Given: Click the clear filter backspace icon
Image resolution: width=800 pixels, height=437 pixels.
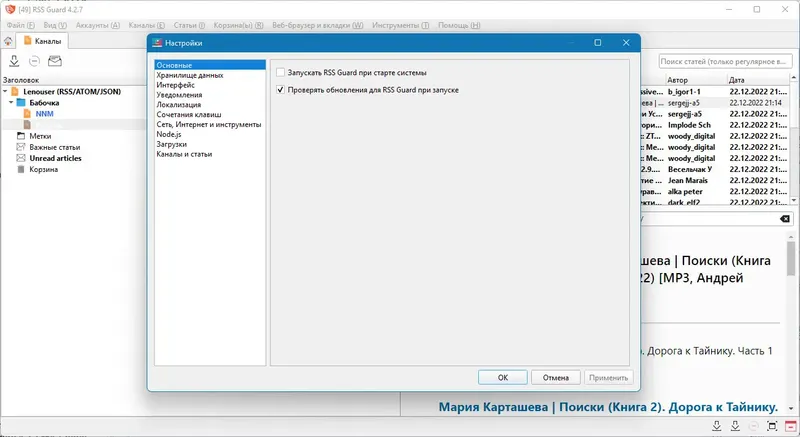Looking at the screenshot, I should point(785,219).
